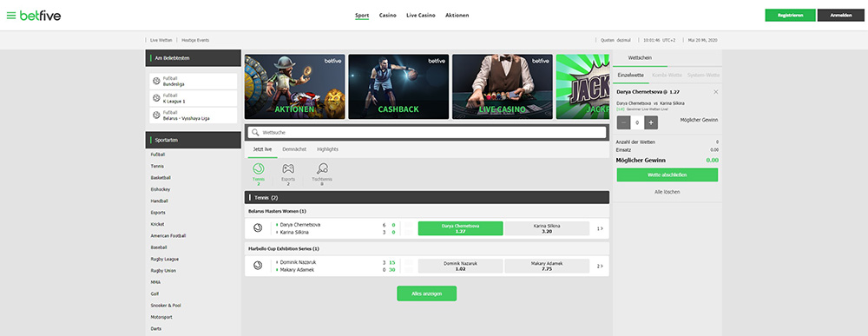This screenshot has height=336, width=868.
Task: Select Karina Silkina odds 3.20
Action: click(x=547, y=228)
